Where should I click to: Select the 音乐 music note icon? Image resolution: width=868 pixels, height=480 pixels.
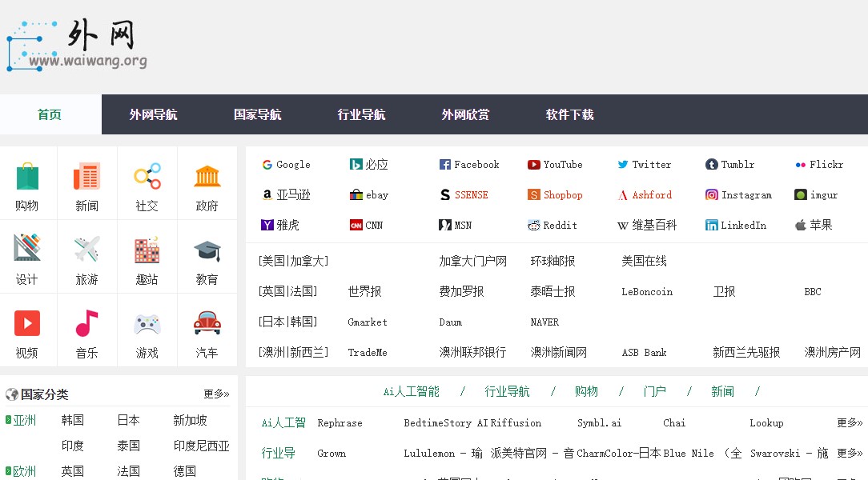(x=86, y=322)
